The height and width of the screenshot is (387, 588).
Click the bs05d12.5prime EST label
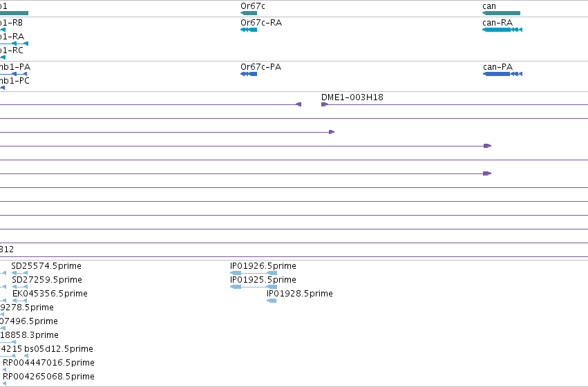click(59, 349)
